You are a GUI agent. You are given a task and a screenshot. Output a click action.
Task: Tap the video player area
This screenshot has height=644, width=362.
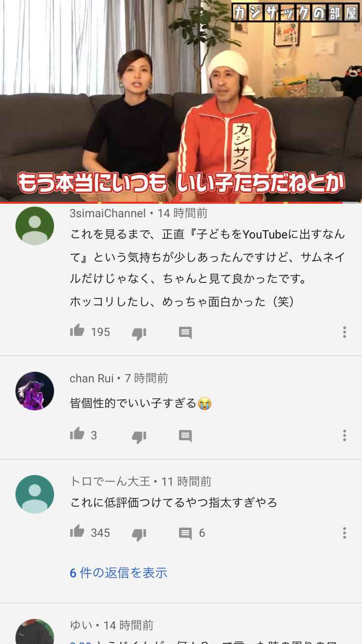point(181,101)
